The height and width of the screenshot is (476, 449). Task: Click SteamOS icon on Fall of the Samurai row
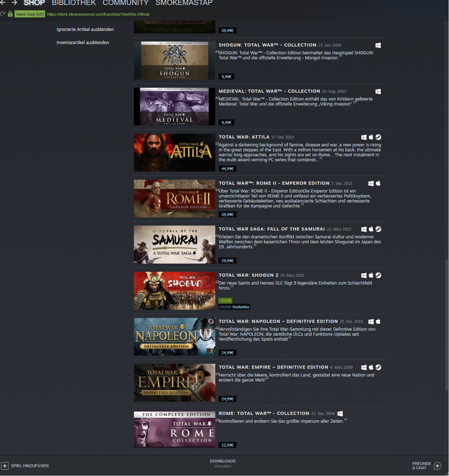click(378, 229)
